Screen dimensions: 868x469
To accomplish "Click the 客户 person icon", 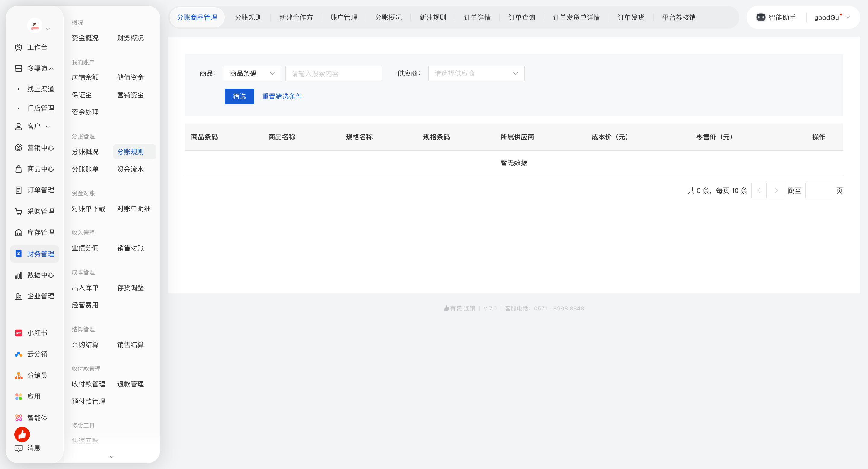I will tap(18, 127).
